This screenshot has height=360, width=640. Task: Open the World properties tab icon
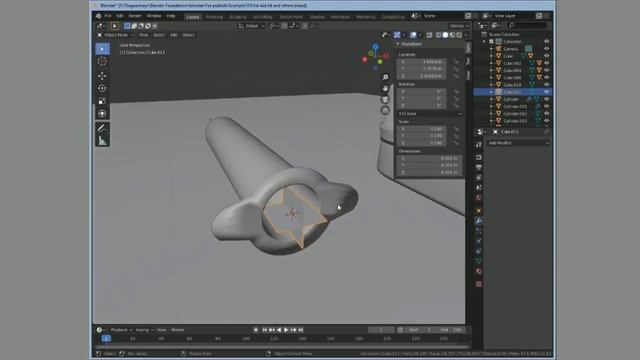tap(478, 198)
